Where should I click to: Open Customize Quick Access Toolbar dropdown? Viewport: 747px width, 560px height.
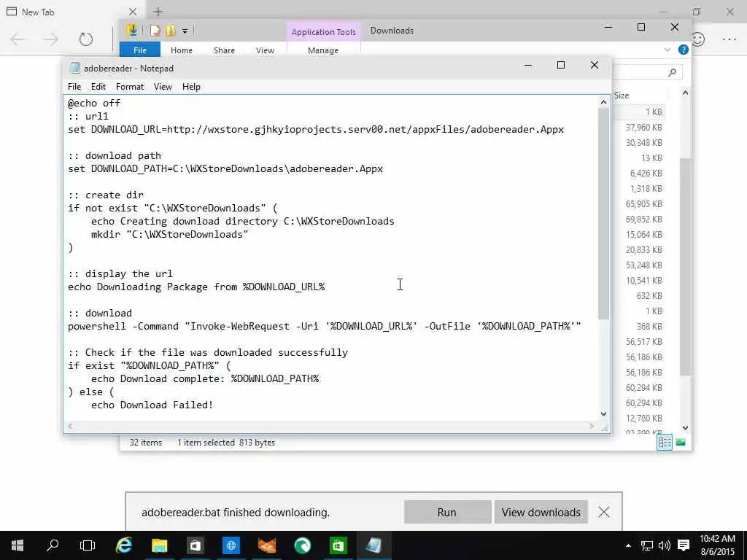tap(185, 31)
